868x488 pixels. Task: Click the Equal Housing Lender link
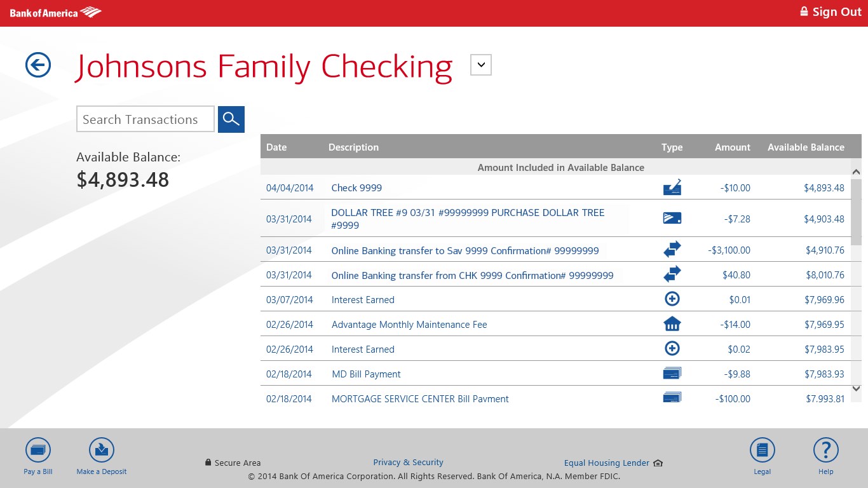click(x=606, y=463)
